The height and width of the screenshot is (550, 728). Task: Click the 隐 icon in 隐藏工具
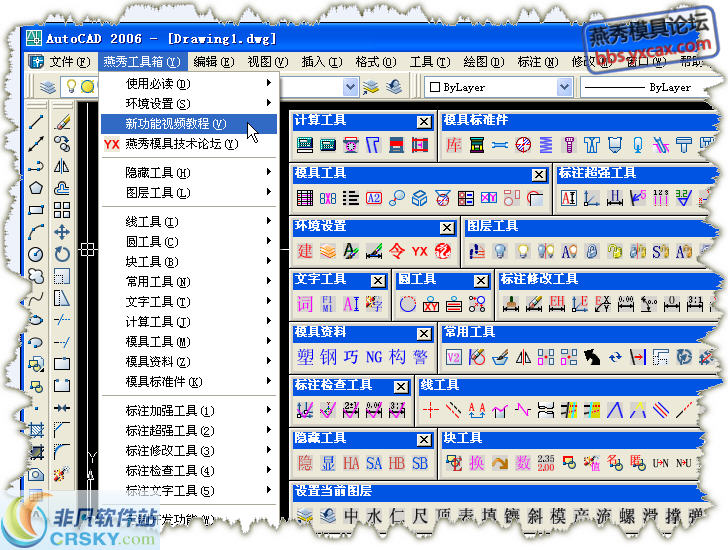pyautogui.click(x=305, y=463)
